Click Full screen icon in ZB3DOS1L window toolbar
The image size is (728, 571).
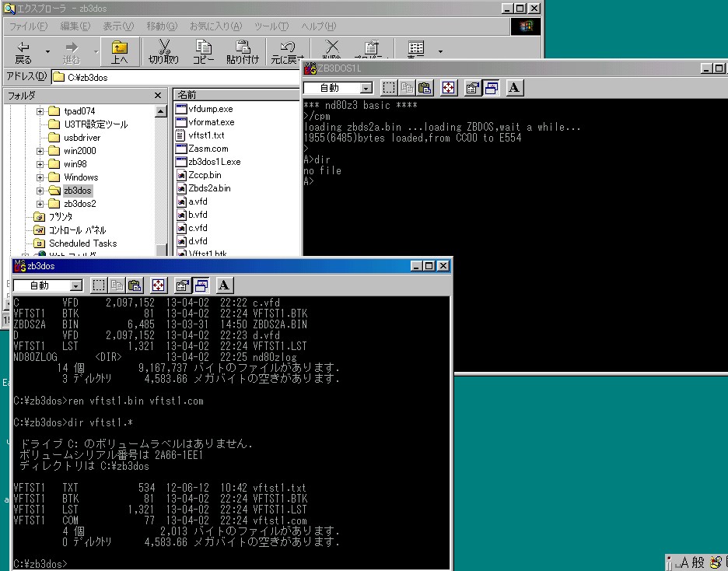(448, 88)
